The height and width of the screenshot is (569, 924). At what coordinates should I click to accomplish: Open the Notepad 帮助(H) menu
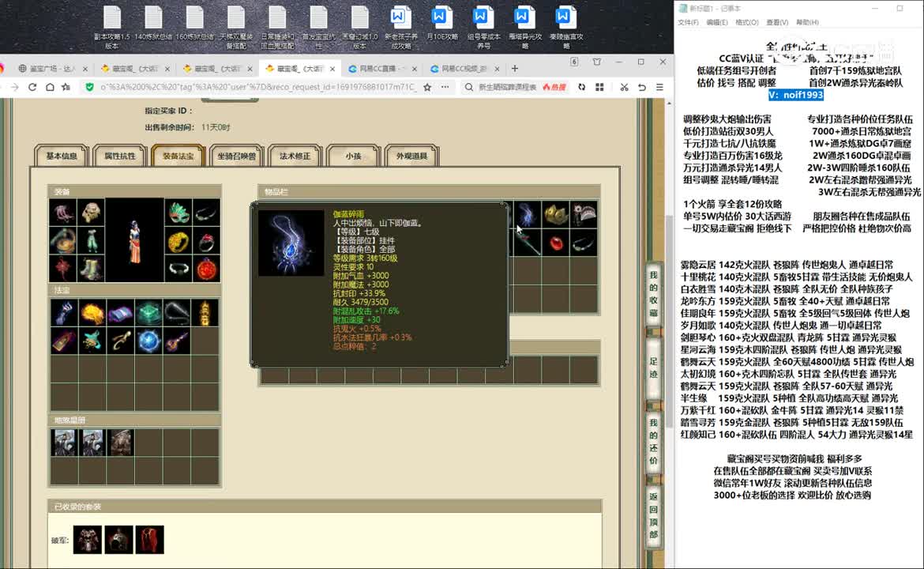click(807, 22)
